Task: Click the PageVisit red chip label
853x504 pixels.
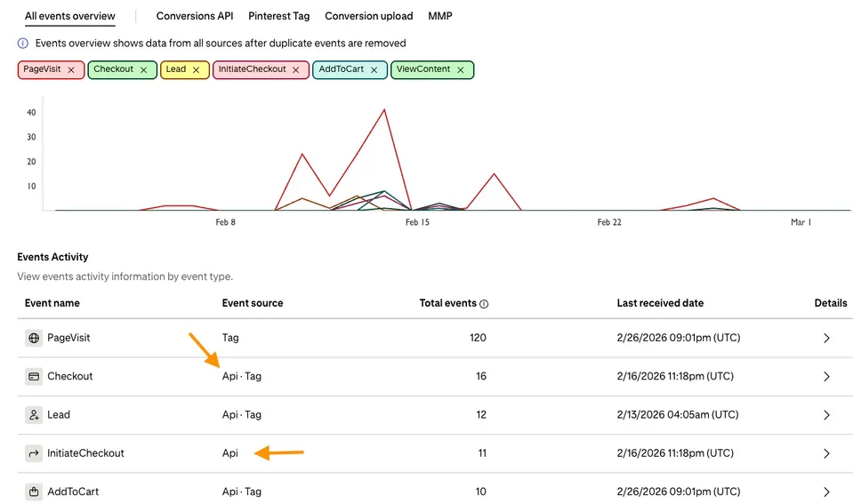Action: 42,69
